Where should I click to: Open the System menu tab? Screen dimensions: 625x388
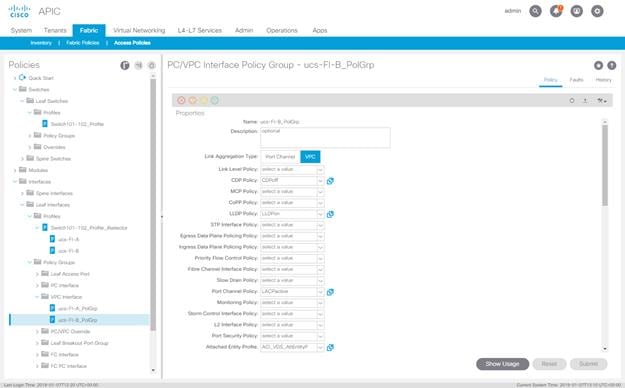[21, 30]
